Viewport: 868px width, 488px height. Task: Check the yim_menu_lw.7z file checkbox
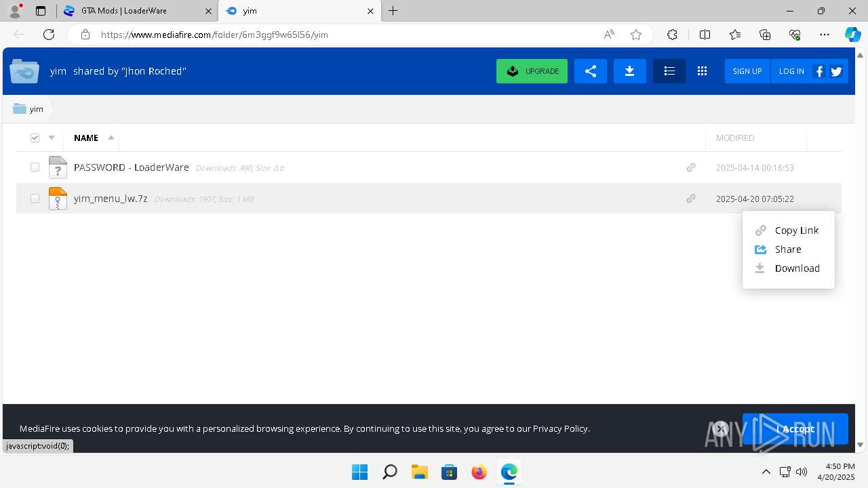(35, 199)
